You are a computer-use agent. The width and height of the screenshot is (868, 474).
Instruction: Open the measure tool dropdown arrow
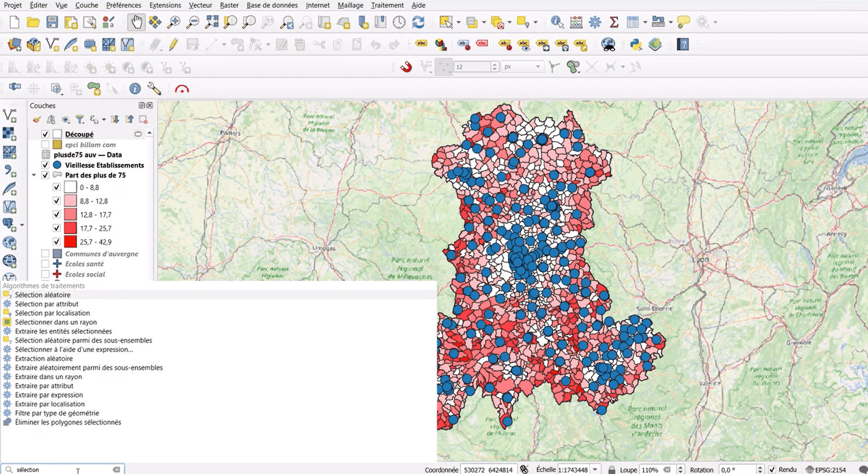670,22
